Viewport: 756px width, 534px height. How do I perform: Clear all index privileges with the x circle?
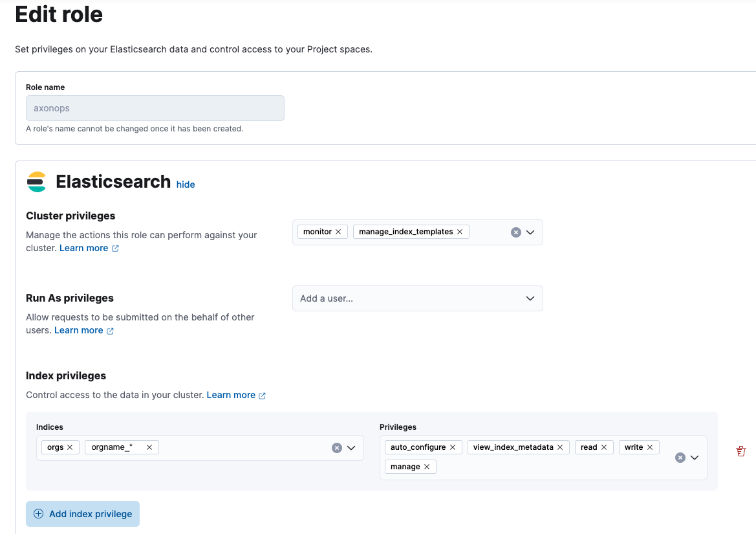[x=680, y=457]
